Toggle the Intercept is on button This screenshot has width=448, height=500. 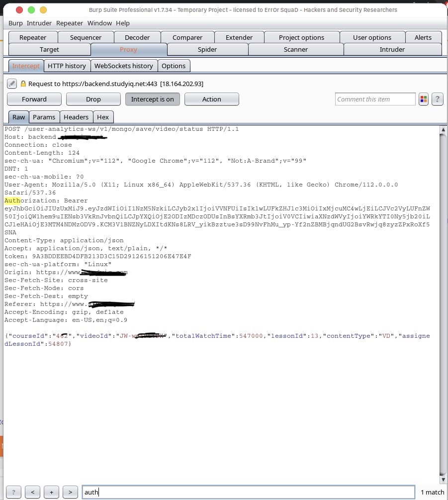152,99
